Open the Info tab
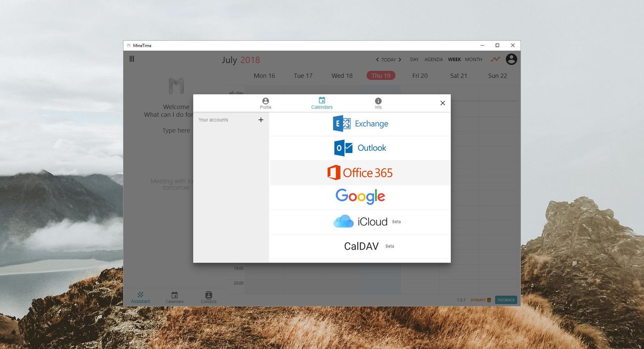The width and height of the screenshot is (644, 349). point(378,103)
